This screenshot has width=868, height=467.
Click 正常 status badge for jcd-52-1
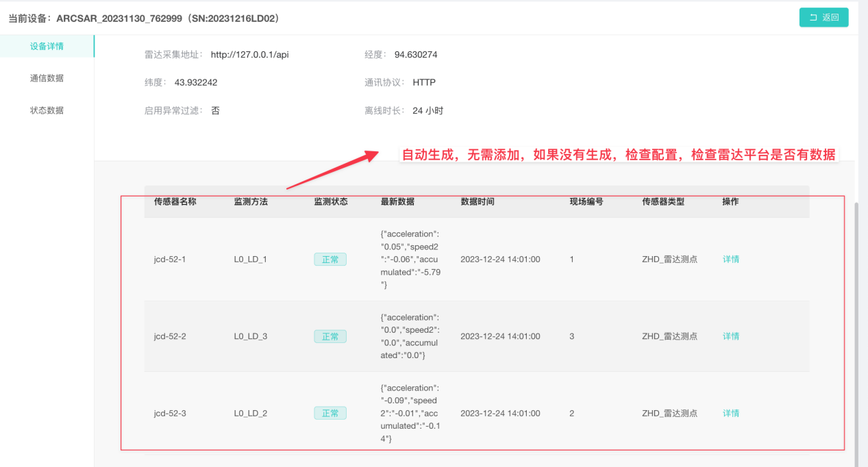point(330,260)
